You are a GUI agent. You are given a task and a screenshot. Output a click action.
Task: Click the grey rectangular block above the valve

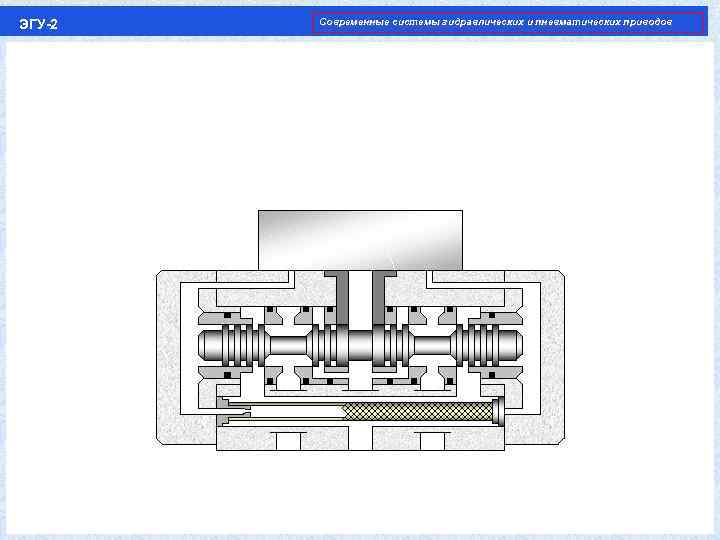(360, 240)
